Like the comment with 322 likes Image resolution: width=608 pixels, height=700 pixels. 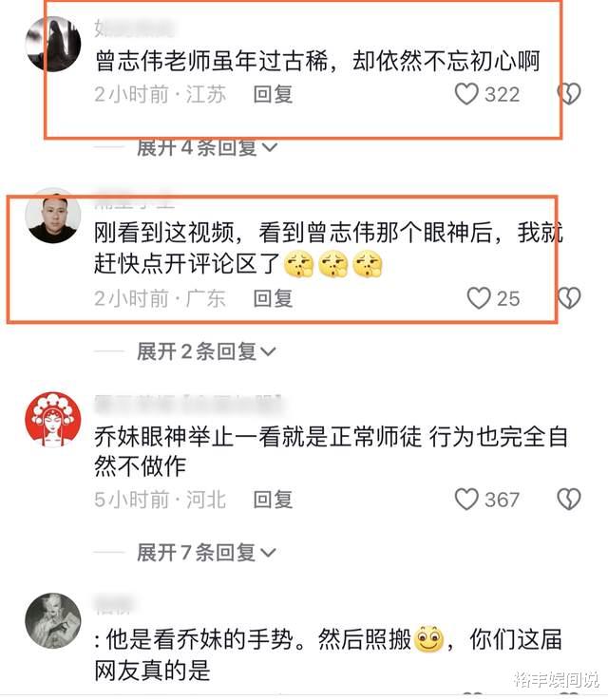tap(466, 94)
